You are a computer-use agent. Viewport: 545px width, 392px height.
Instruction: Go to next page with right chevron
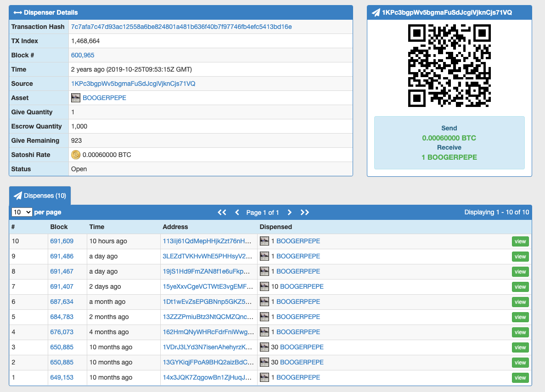(x=290, y=213)
